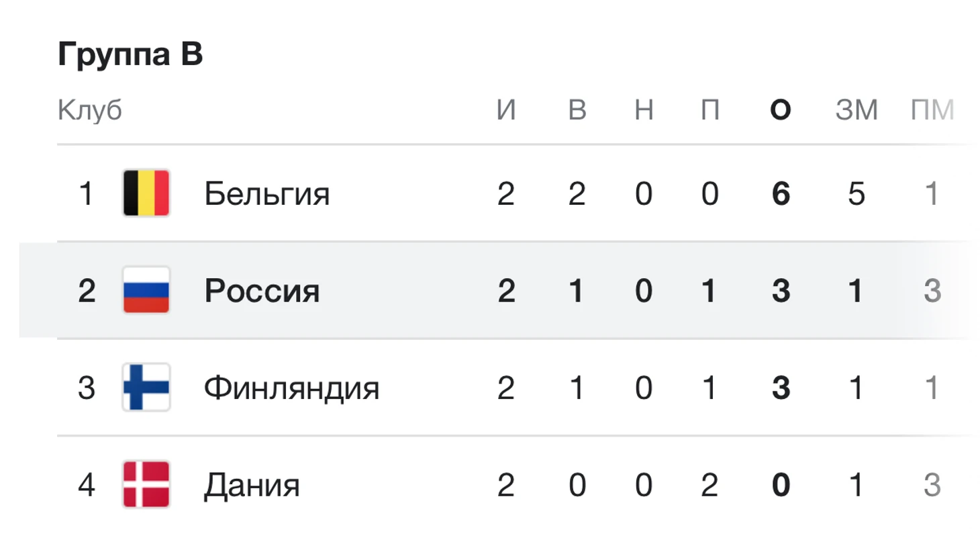980x546 pixels.
Task: Open the Бельгия team link
Action: click(267, 194)
